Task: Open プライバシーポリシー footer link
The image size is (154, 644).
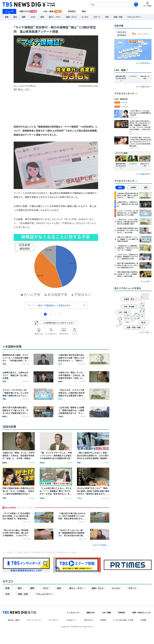Action: pos(34,620)
